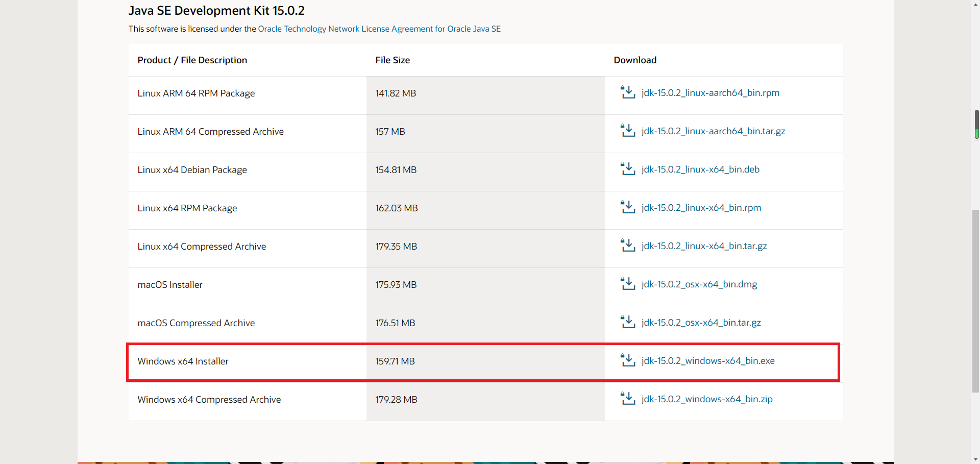Download jdk-15.0.2_osx-x64_bin.tar.gz file link
980x464 pixels.
pos(701,323)
